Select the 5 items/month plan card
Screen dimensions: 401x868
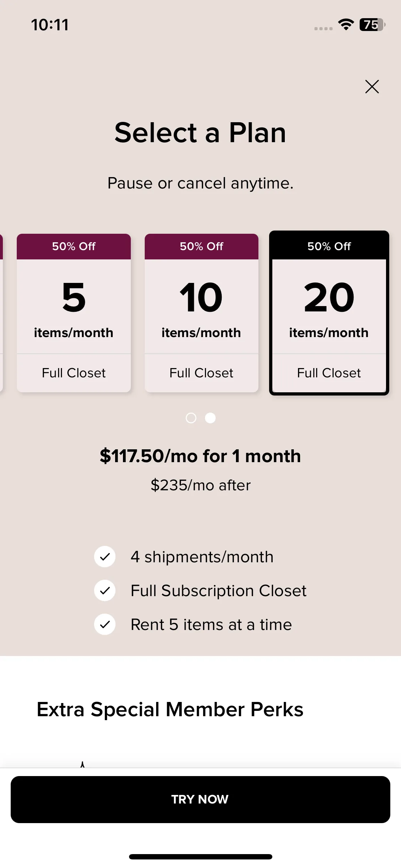pyautogui.click(x=74, y=313)
